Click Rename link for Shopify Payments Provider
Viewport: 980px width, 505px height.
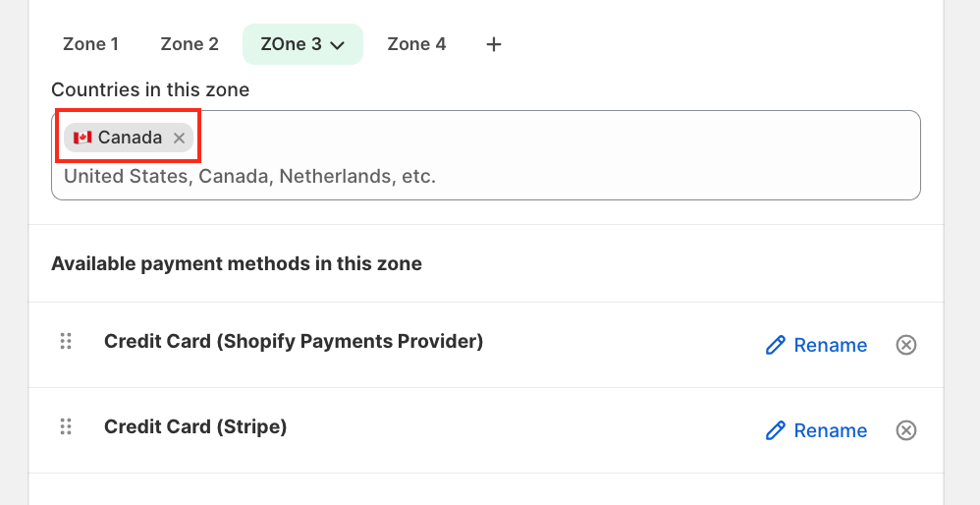click(x=830, y=345)
